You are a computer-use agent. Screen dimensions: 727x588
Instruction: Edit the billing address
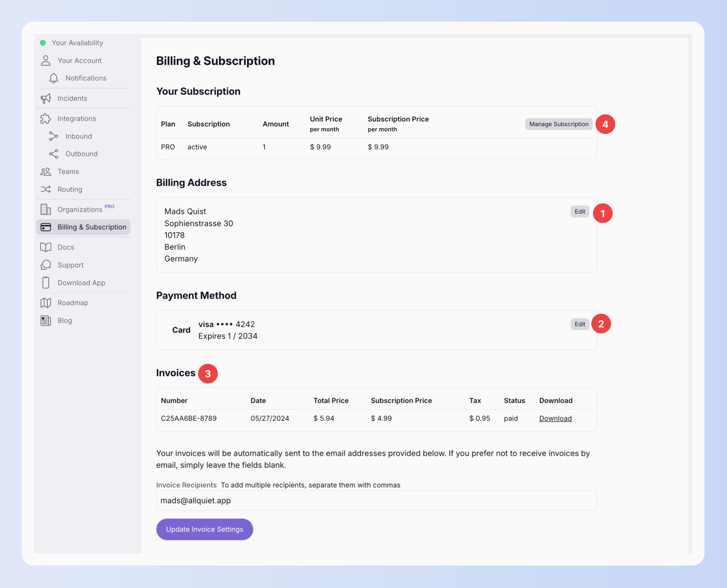point(580,212)
